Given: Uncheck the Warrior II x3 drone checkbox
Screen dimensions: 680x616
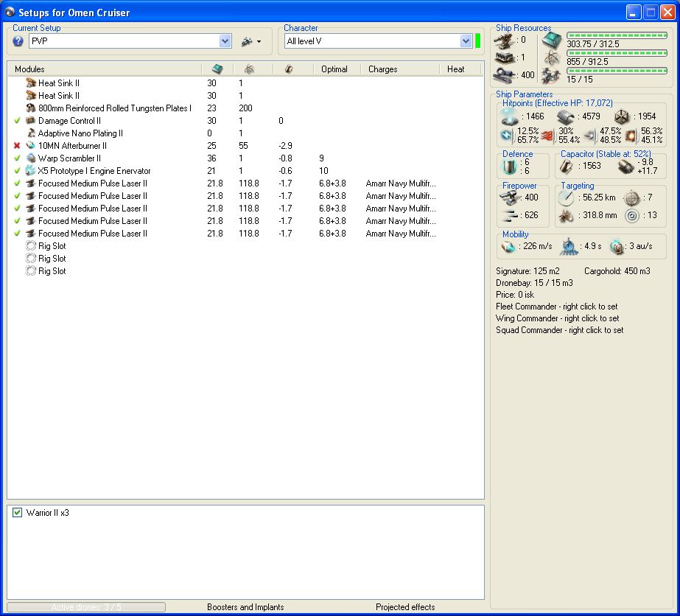Looking at the screenshot, I should (x=18, y=512).
